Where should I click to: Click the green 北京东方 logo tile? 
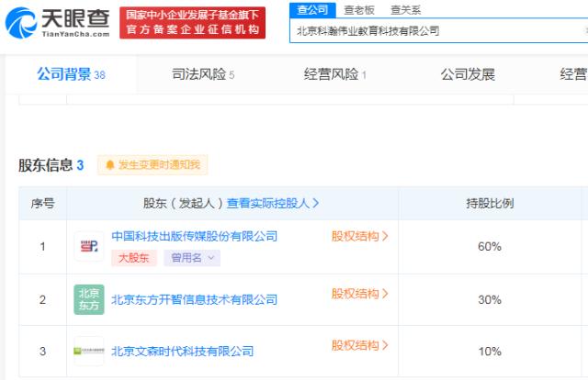click(89, 299)
